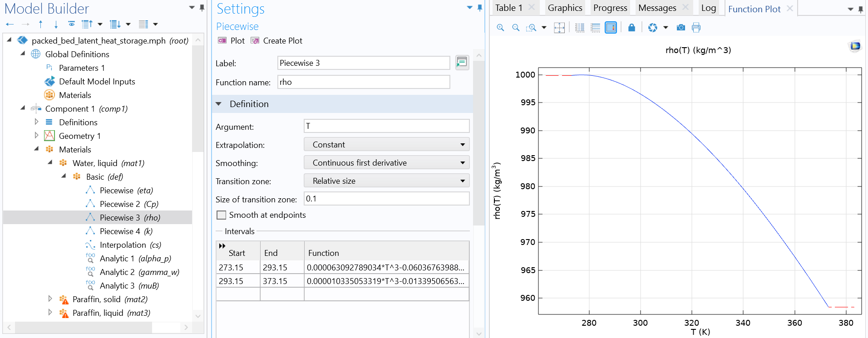Click the back arrow in Model Builder
The width and height of the screenshot is (868, 338).
tap(10, 24)
